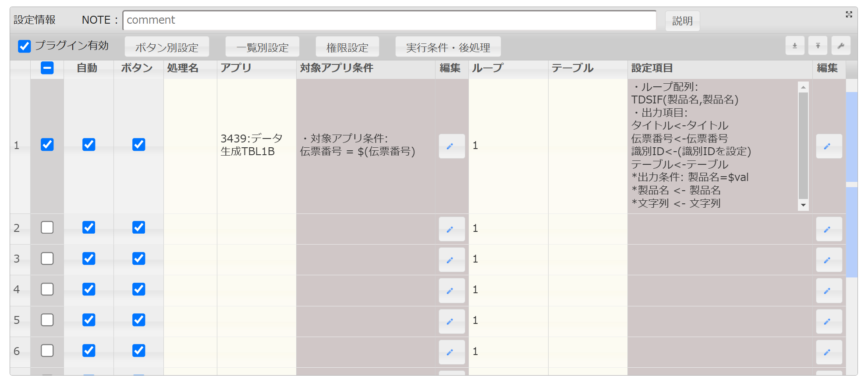The image size is (868, 380).
Task: Click the NOTE comment input field
Action: pos(390,20)
